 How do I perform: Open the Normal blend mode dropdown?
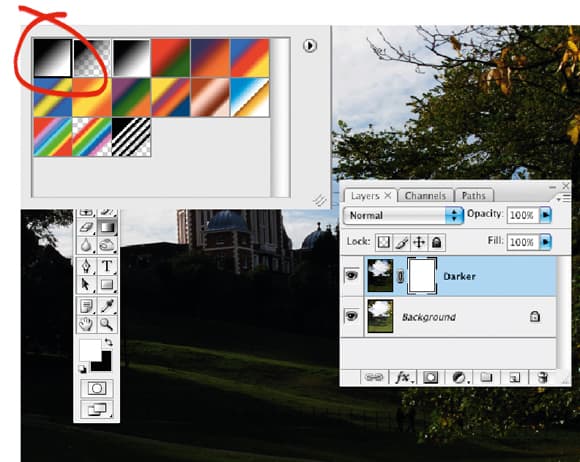click(404, 215)
